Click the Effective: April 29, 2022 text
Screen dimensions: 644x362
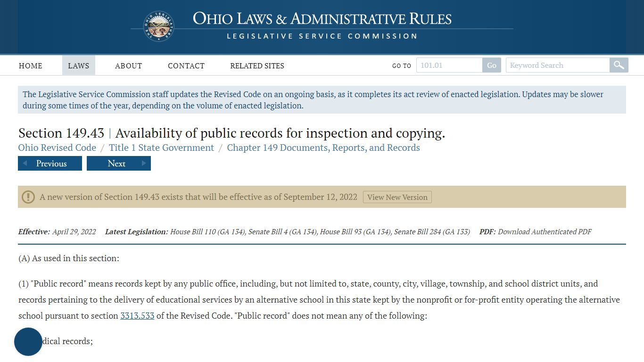pyautogui.click(x=57, y=231)
